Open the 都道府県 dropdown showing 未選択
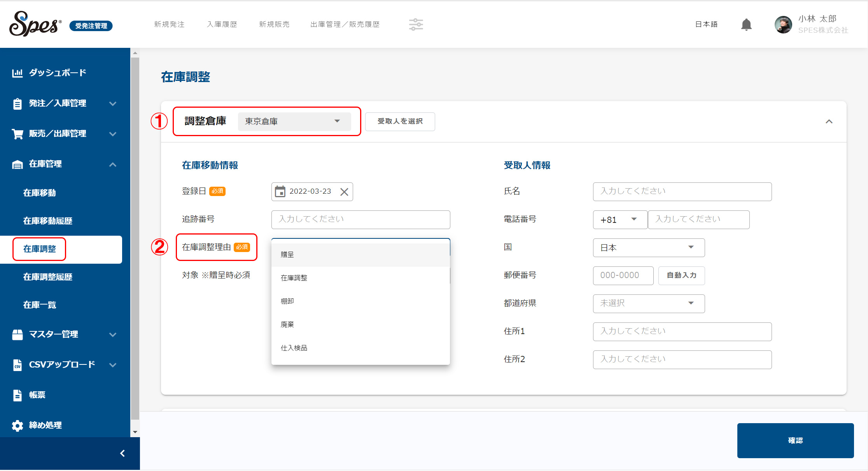Screen dimensions: 868x471 649,304
